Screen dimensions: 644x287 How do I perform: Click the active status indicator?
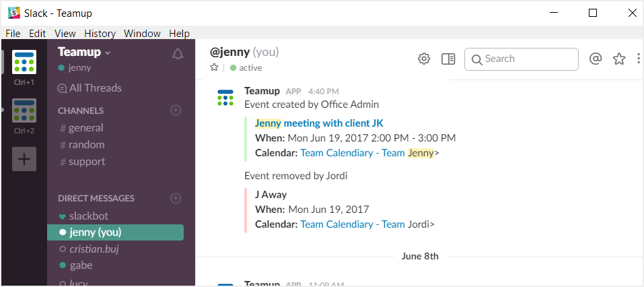[x=246, y=68]
